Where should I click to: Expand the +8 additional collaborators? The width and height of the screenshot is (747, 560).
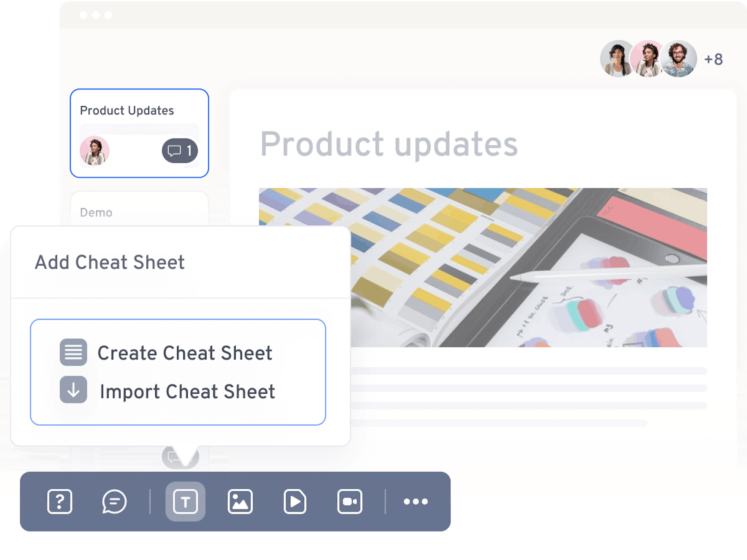[x=713, y=59]
